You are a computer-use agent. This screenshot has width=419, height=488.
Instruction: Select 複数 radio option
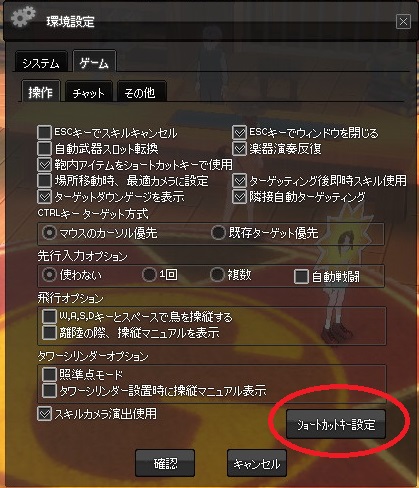tap(217, 275)
